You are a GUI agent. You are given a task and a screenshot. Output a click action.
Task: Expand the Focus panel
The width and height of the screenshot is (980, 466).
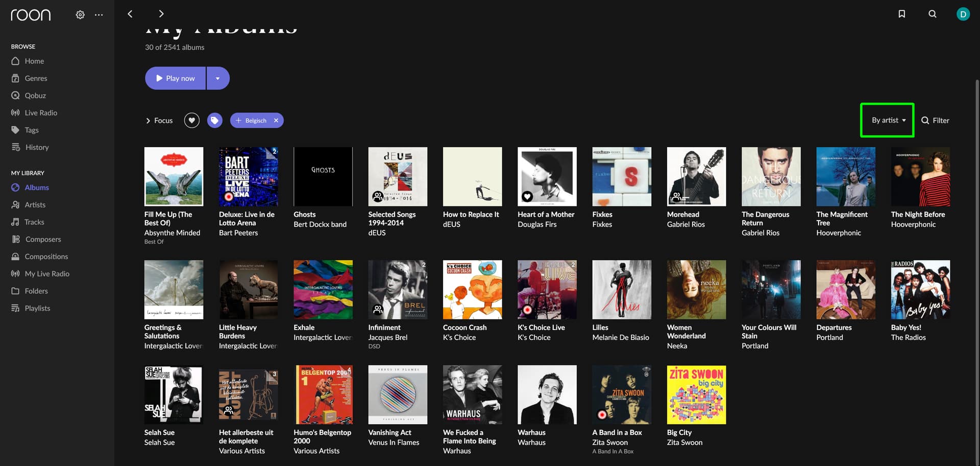[x=159, y=121]
